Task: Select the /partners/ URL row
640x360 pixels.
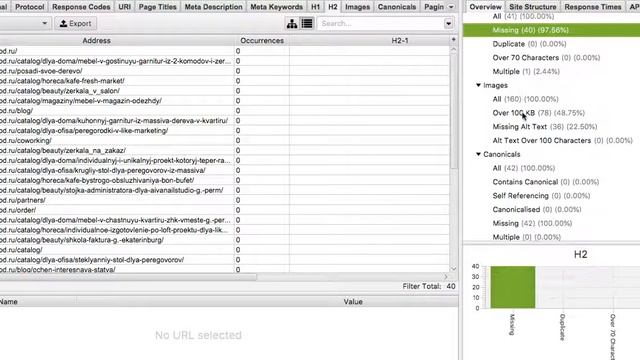Action: (224, 200)
